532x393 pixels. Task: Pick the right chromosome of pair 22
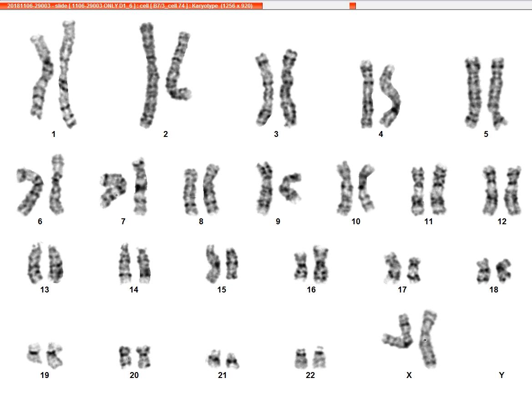tap(319, 358)
